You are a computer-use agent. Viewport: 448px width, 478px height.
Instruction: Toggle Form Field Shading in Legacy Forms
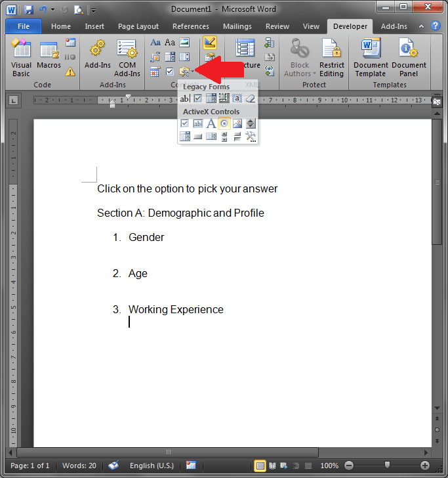237,98
